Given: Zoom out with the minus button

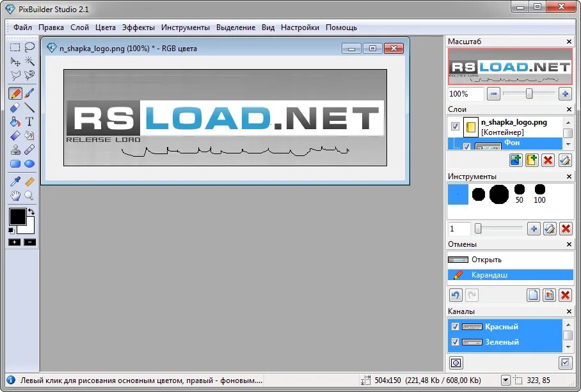Looking at the screenshot, I should pyautogui.click(x=493, y=94).
